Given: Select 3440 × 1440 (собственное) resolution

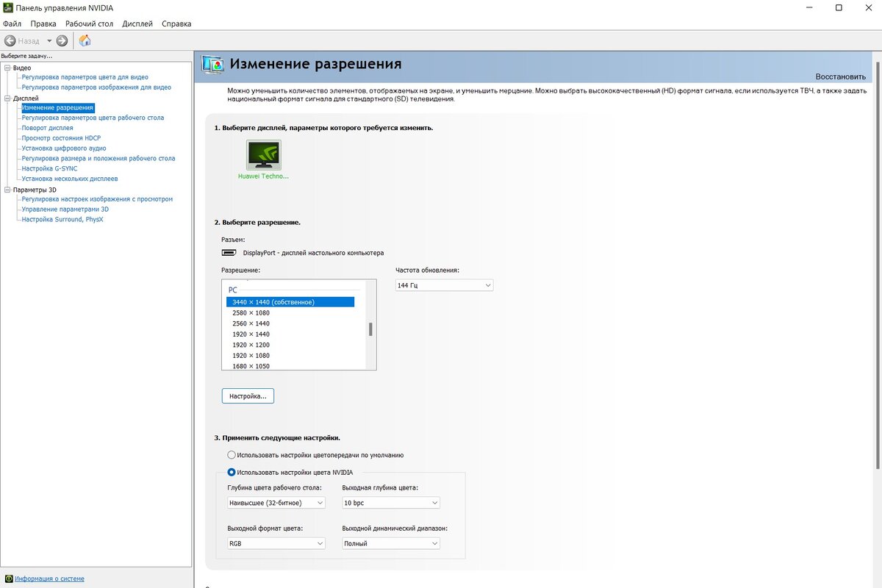Looking at the screenshot, I should tap(290, 302).
